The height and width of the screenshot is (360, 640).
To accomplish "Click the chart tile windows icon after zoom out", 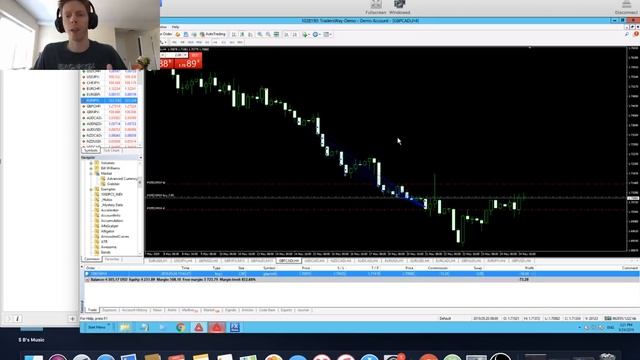I will tap(276, 35).
